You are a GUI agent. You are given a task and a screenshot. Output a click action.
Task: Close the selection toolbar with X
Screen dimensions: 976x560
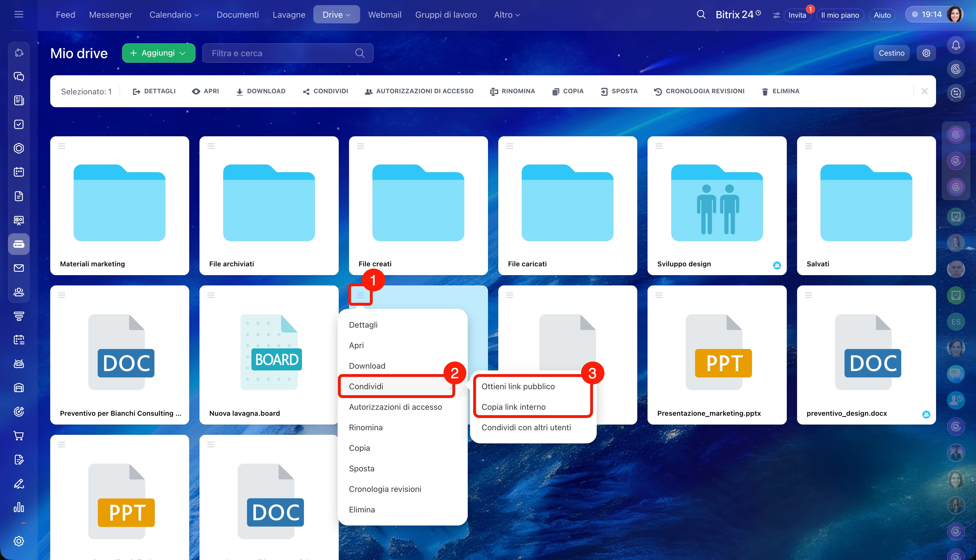pyautogui.click(x=924, y=91)
